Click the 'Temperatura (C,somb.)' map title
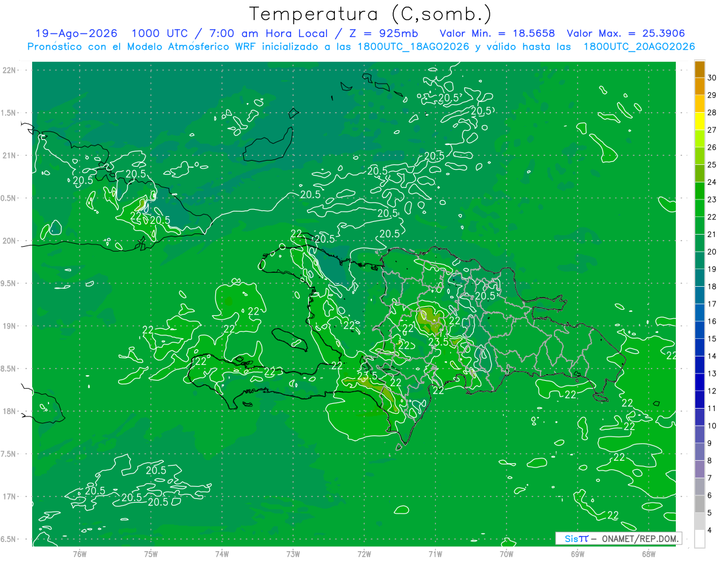 coord(371,14)
